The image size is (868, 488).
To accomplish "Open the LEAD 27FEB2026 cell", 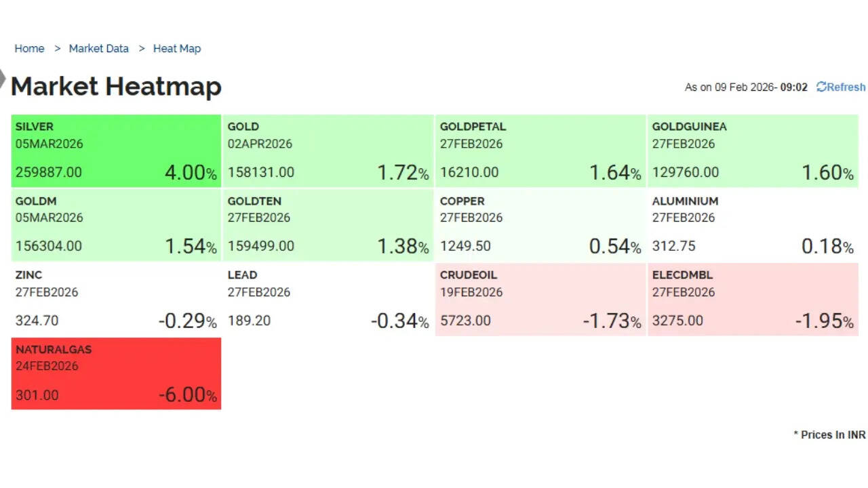I will [x=328, y=299].
